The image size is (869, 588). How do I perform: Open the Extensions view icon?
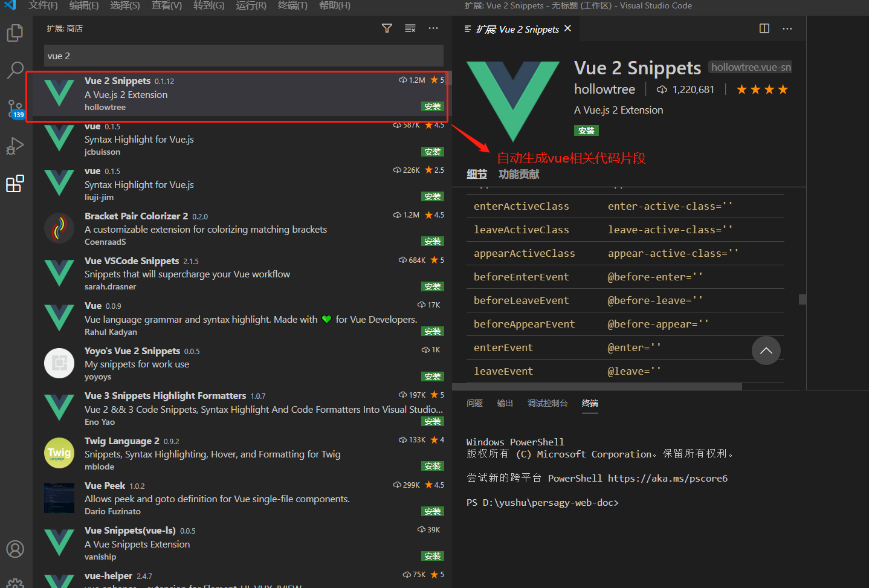point(15,184)
